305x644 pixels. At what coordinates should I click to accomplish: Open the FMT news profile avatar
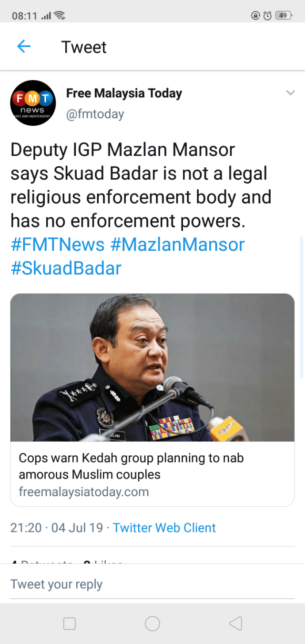33,103
